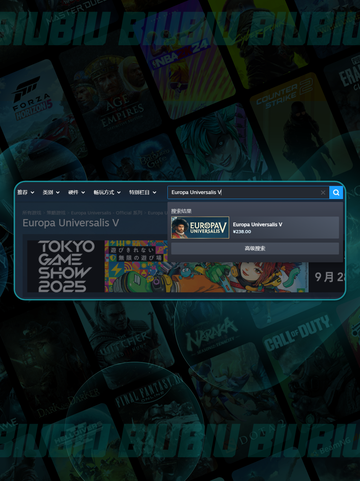Select the ¥238.00 Europa Universalis V result
The image size is (360, 481).
[255, 228]
